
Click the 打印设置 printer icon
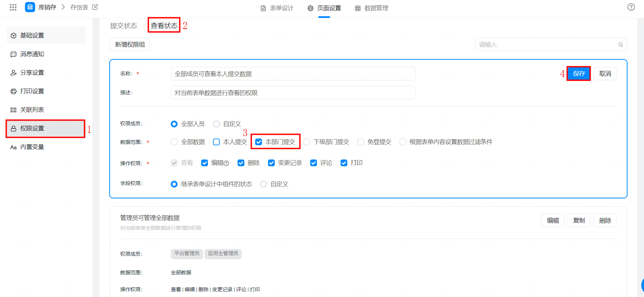pos(14,91)
